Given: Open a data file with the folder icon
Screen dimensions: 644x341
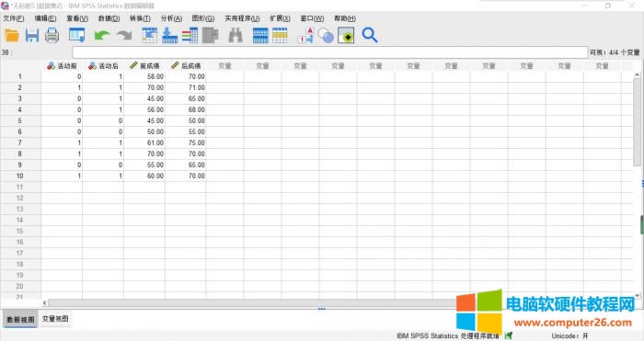Looking at the screenshot, I should 12,35.
